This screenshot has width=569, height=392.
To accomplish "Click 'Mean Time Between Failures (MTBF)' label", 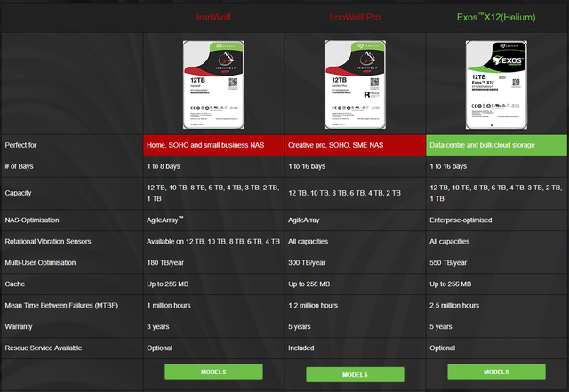I will 61,305.
